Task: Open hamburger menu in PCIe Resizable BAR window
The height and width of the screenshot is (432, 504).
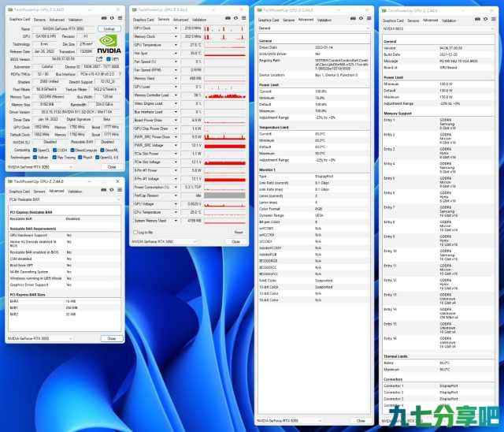Action: 120,190
